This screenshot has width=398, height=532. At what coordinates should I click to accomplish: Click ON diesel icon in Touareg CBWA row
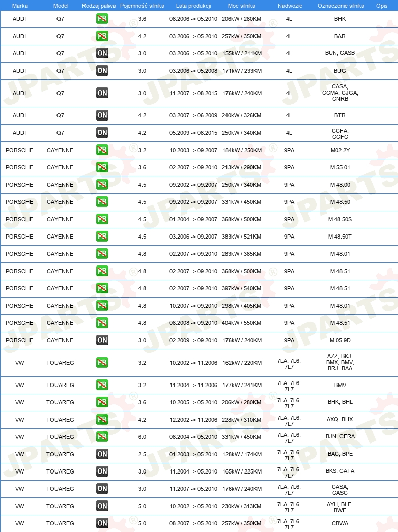click(x=102, y=523)
